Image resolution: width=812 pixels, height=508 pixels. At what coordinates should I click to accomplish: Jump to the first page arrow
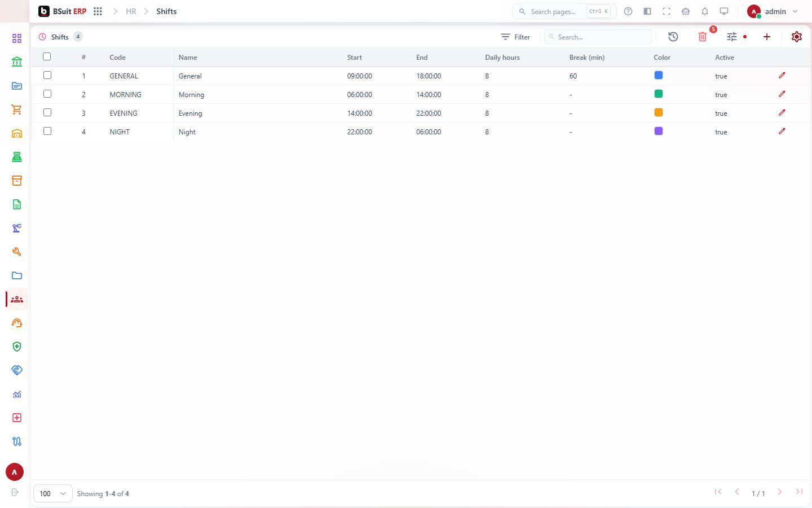[x=718, y=492]
